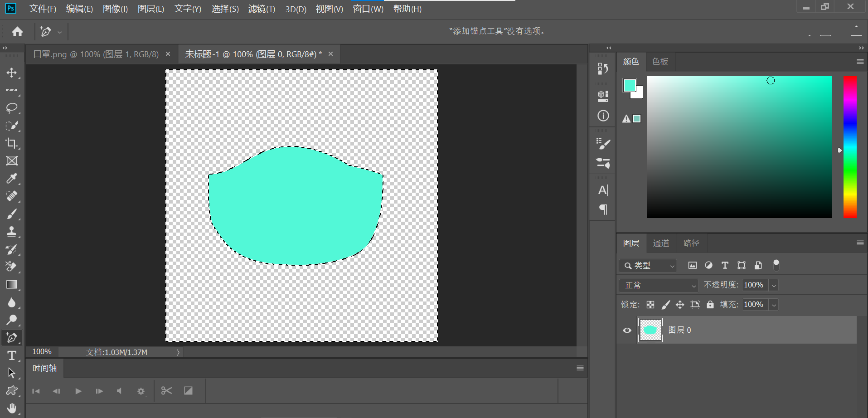Viewport: 868px width, 418px height.
Task: Go to the Home screen
Action: 18,31
